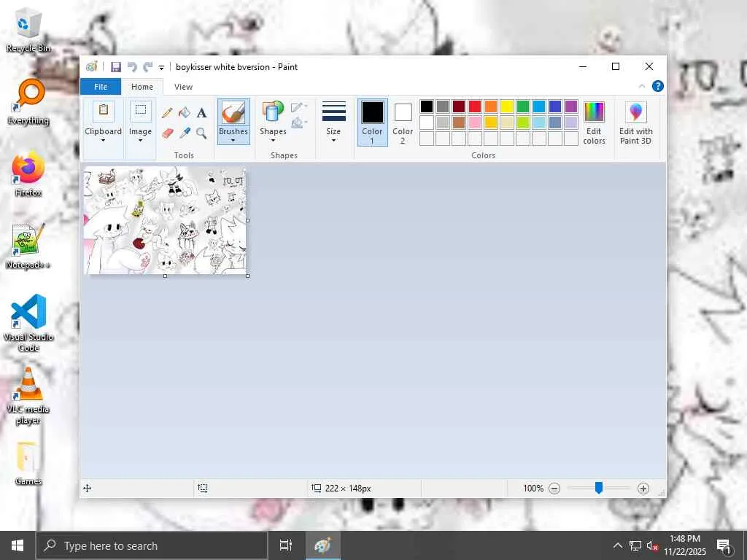747x560 pixels.
Task: Switch to the View tab
Action: pyautogui.click(x=183, y=87)
